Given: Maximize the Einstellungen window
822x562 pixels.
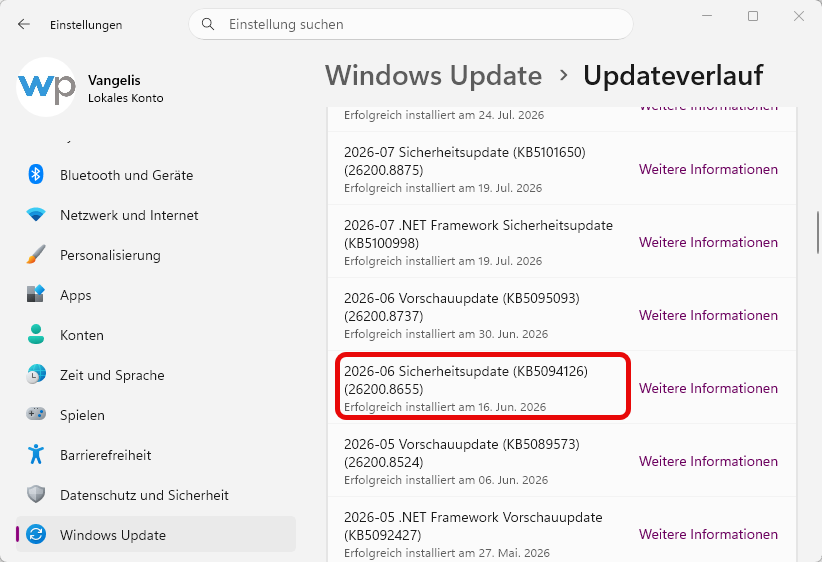Looking at the screenshot, I should click(753, 16).
